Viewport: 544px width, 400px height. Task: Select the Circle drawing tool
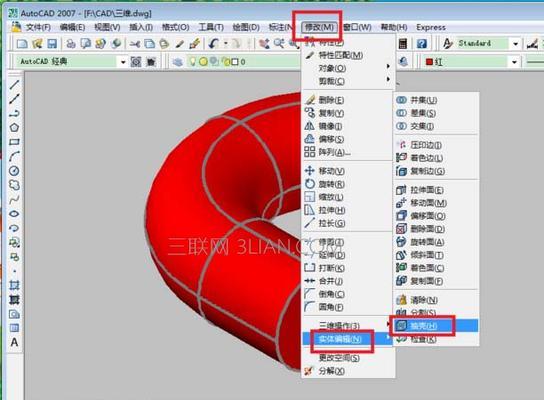coord(14,171)
